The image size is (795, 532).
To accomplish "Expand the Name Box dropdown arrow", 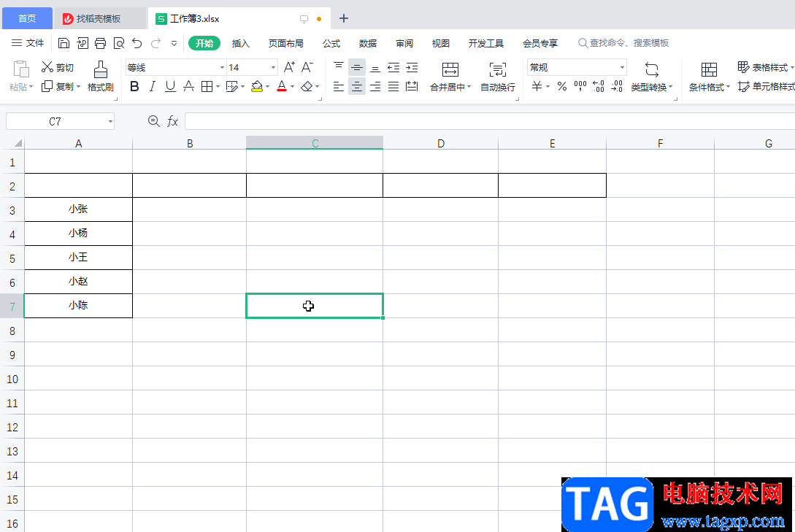I will (110, 122).
